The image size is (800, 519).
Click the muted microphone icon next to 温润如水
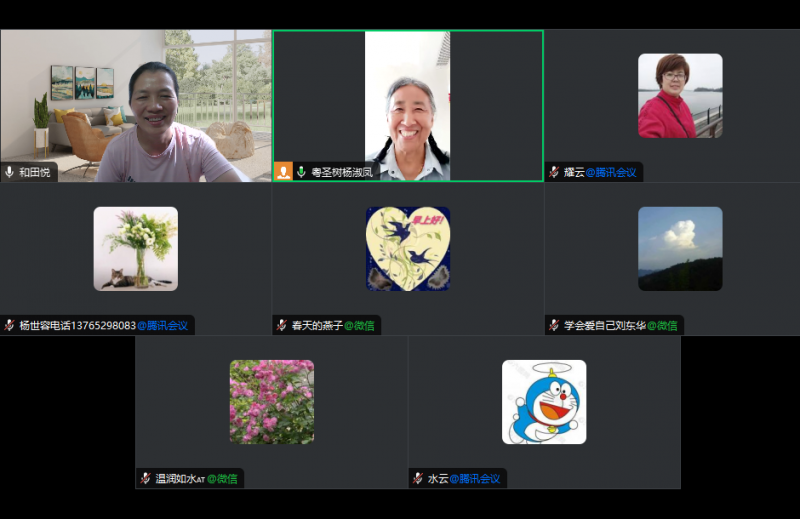click(x=145, y=478)
